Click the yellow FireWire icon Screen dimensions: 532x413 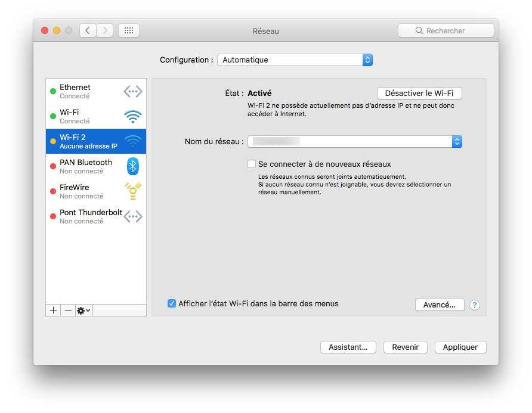point(132,191)
